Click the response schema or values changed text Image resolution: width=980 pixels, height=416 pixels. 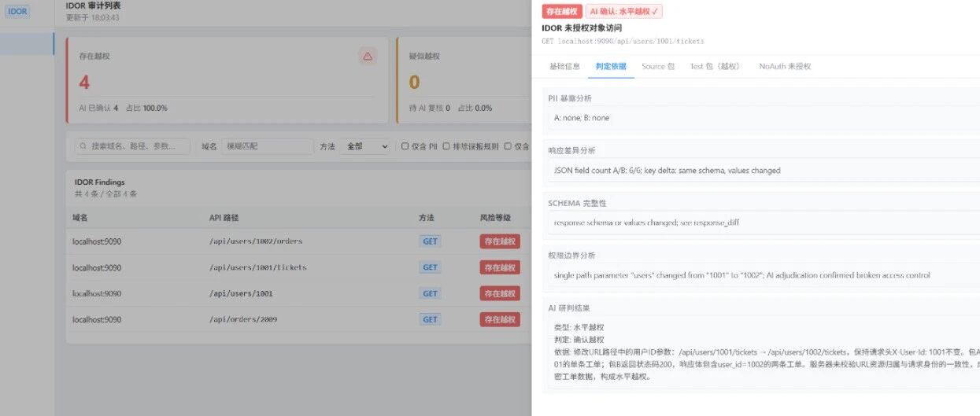coord(646,223)
